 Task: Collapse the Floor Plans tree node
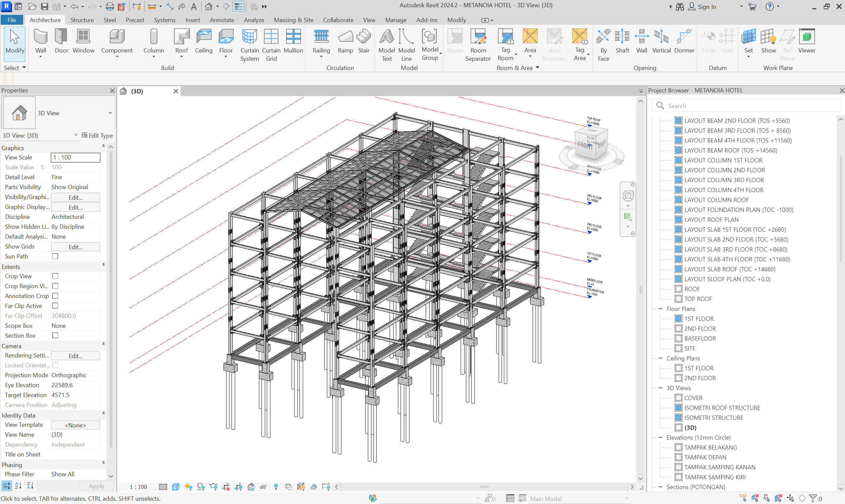tap(660, 309)
